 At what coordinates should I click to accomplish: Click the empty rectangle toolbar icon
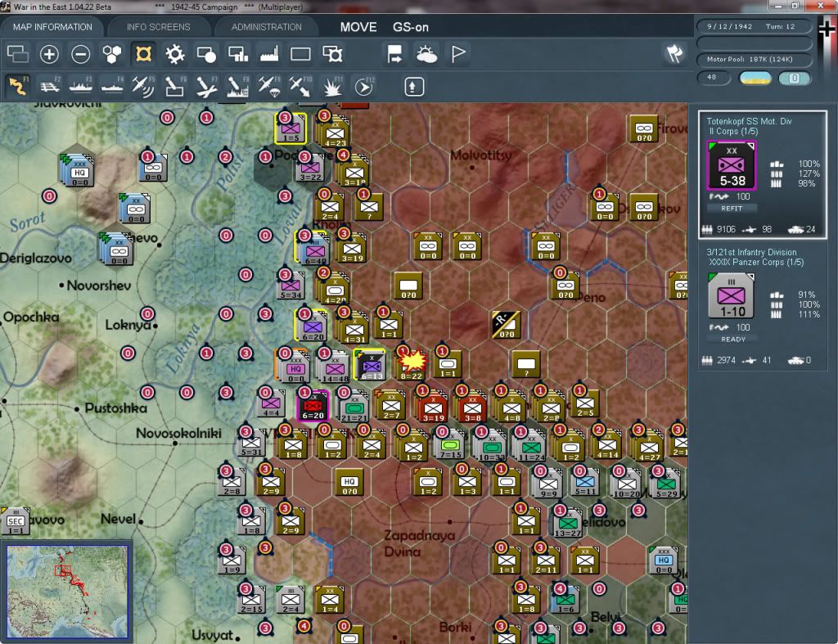[300, 54]
